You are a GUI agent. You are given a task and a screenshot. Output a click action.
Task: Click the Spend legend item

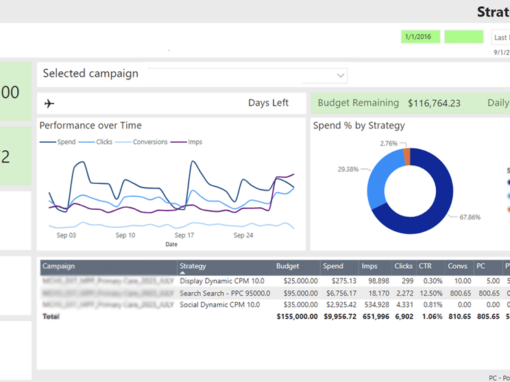(x=58, y=142)
